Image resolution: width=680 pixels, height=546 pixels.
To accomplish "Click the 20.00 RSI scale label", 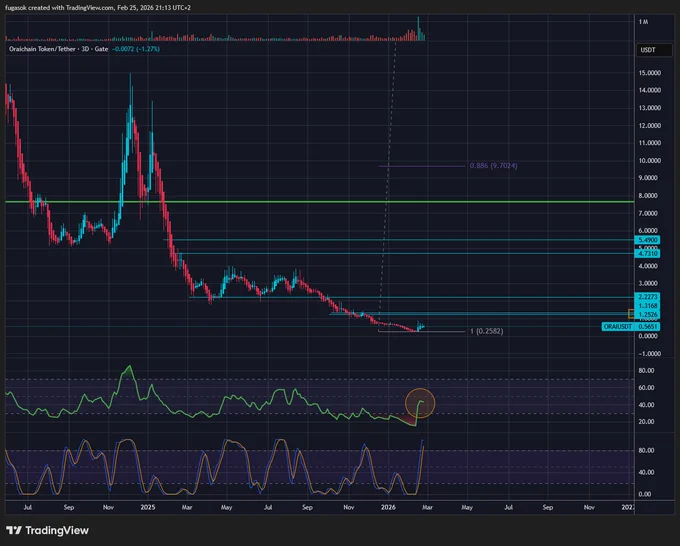I will (x=646, y=422).
